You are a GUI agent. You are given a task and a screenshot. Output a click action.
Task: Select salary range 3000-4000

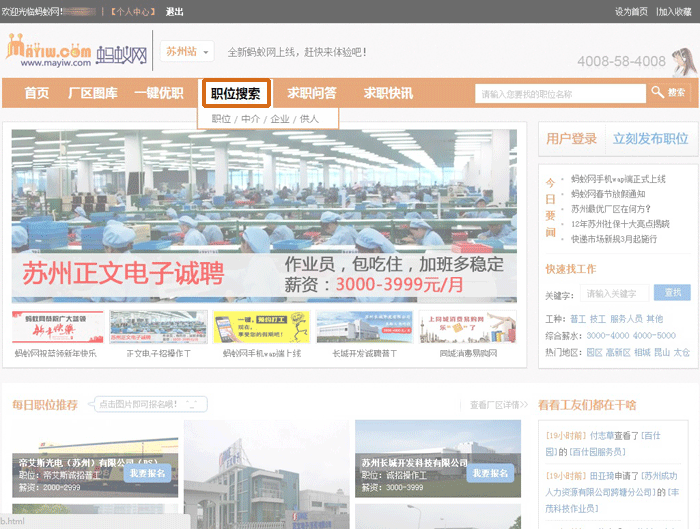click(x=608, y=335)
